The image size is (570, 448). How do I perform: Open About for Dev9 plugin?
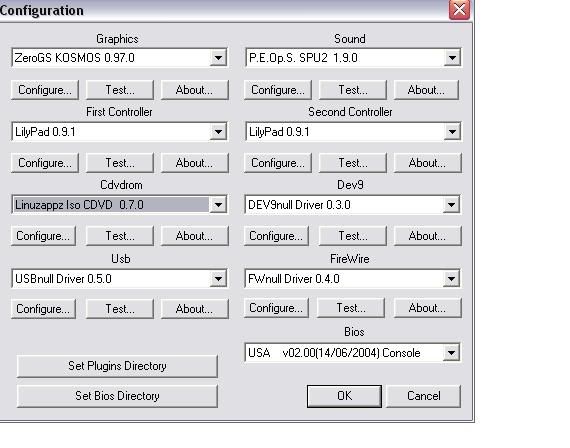[x=428, y=236]
